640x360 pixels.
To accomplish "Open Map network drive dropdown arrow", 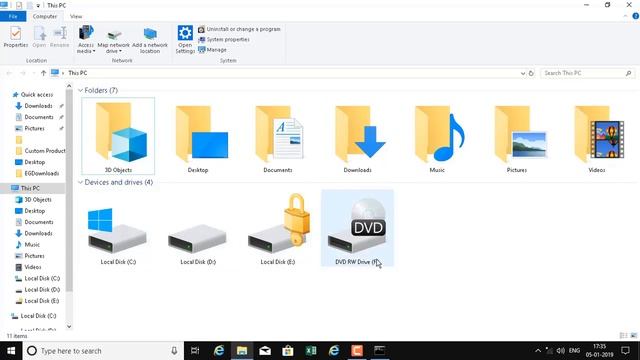I will click(x=120, y=51).
